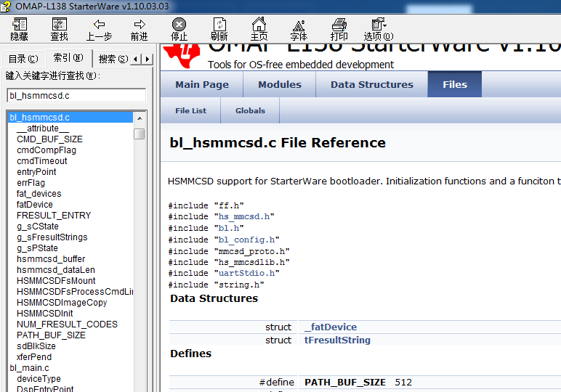Select fat_devices index entry
This screenshot has height=392, width=561.
click(39, 194)
